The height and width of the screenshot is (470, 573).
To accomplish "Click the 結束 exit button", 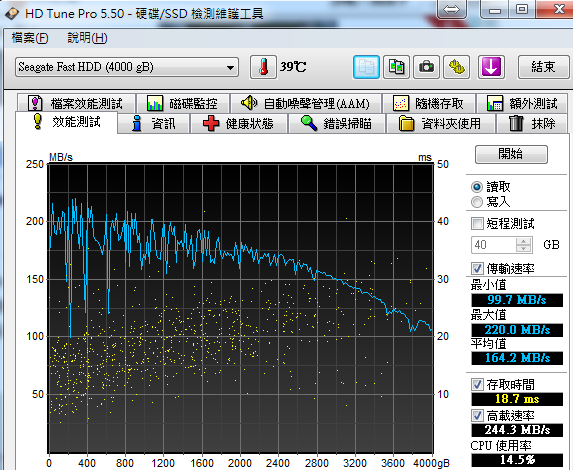I will pos(543,67).
